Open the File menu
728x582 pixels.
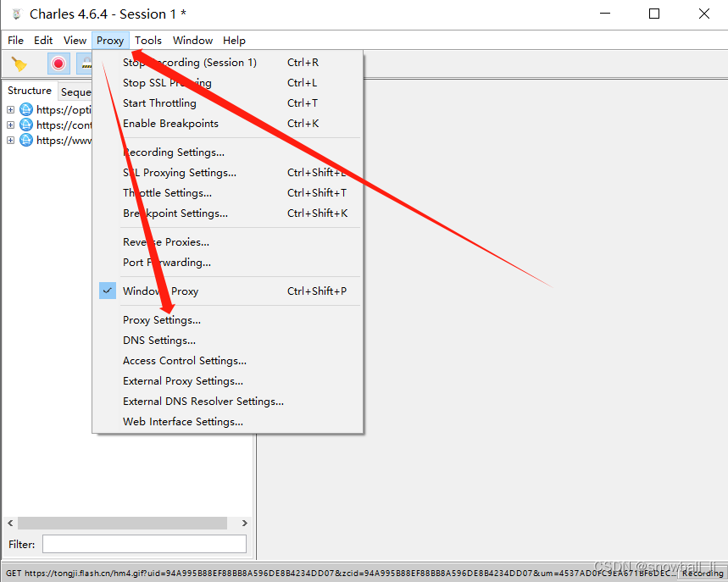[15, 41]
